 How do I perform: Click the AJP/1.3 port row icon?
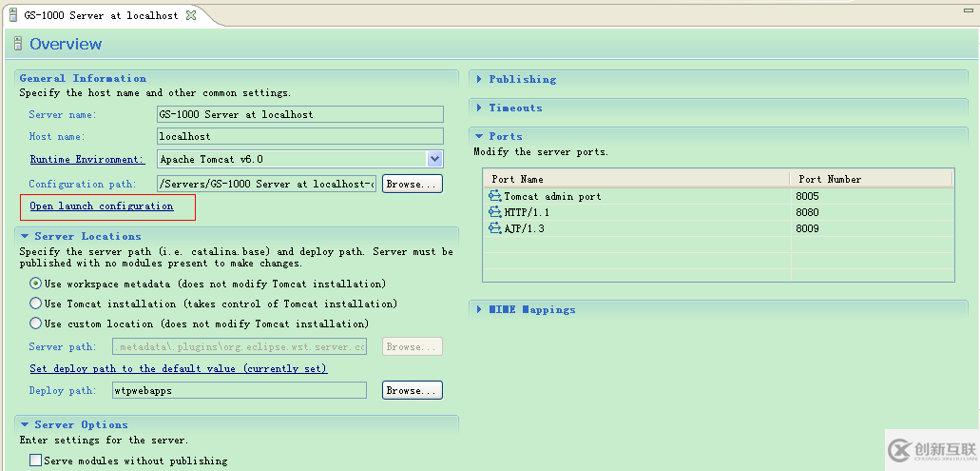(495, 228)
